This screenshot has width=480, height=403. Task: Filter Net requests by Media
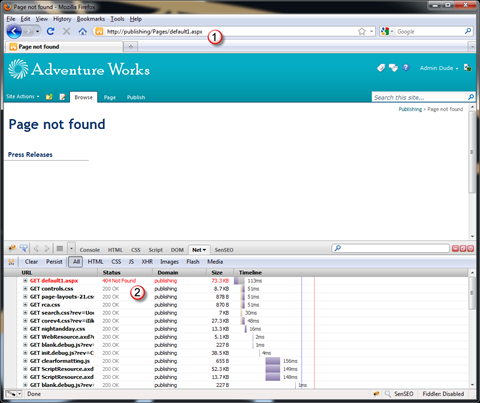tap(215, 262)
